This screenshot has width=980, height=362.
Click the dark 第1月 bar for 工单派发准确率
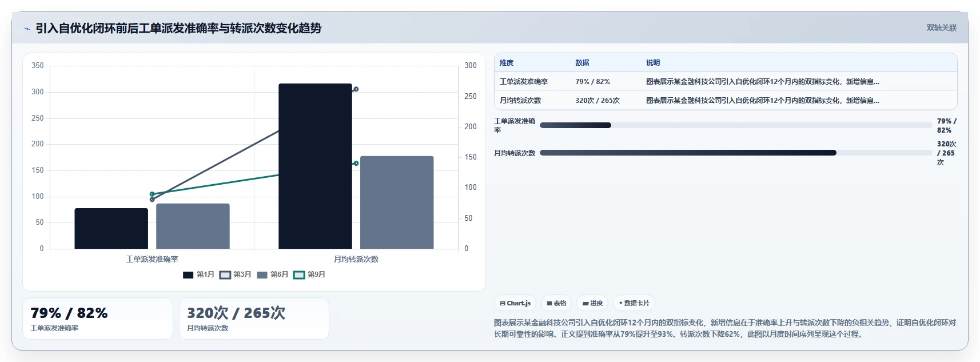coord(111,229)
